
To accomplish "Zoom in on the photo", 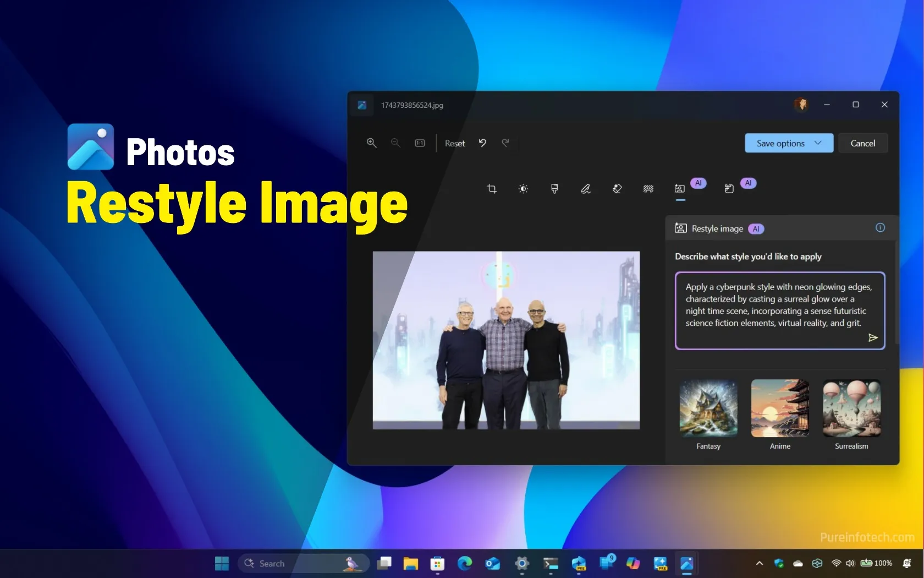I will pyautogui.click(x=372, y=143).
